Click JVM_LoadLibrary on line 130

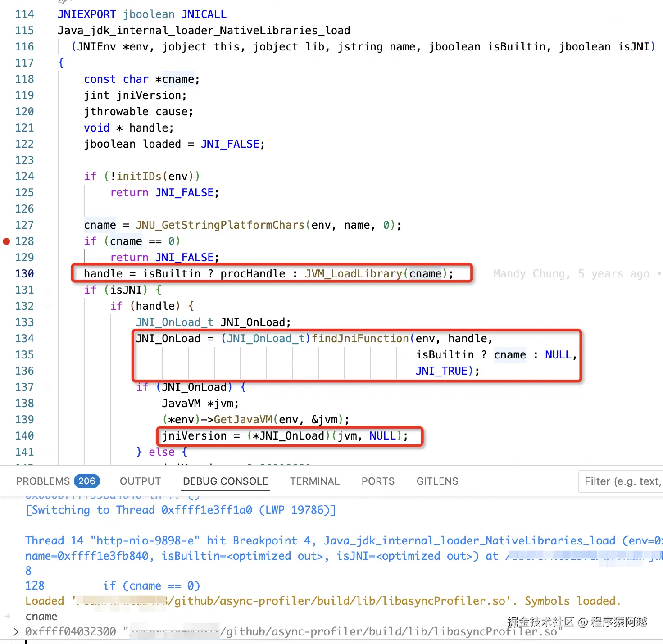point(354,274)
